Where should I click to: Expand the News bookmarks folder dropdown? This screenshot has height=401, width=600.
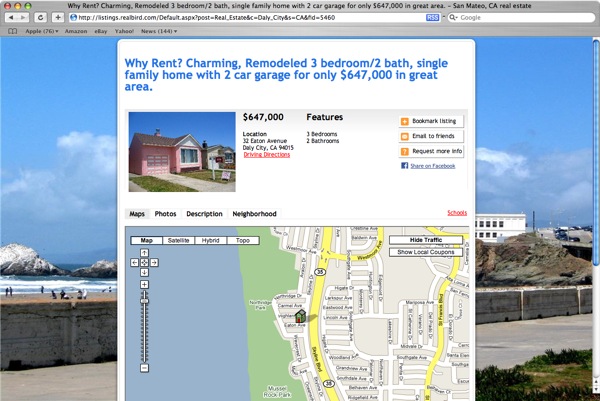tap(157, 31)
